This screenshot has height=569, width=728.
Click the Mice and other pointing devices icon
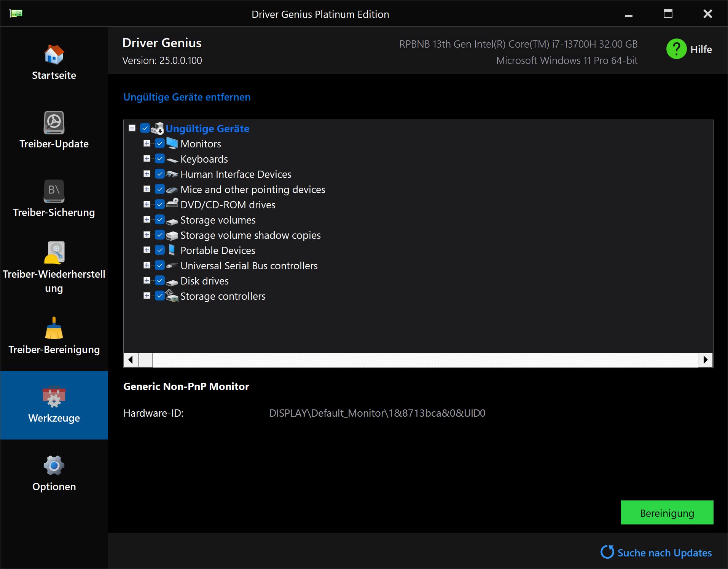[172, 189]
